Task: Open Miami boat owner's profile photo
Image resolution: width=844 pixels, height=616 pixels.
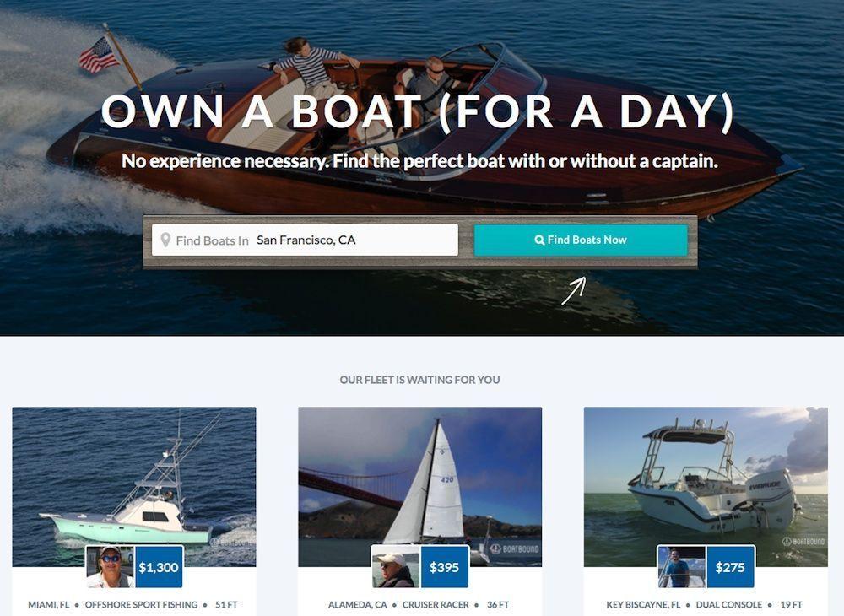Action: (111, 567)
